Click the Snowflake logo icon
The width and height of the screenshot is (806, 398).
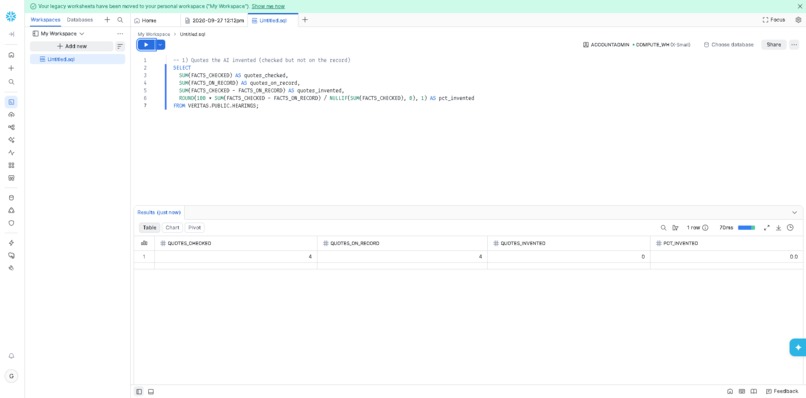click(x=11, y=17)
